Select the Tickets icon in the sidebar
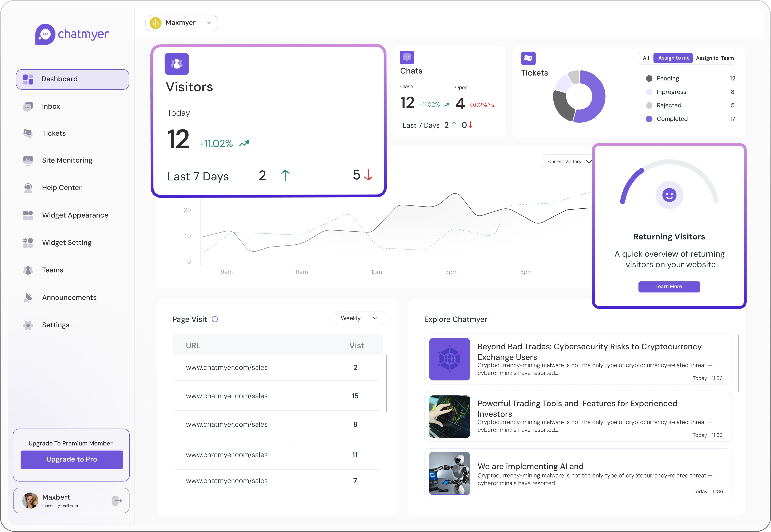 [28, 133]
